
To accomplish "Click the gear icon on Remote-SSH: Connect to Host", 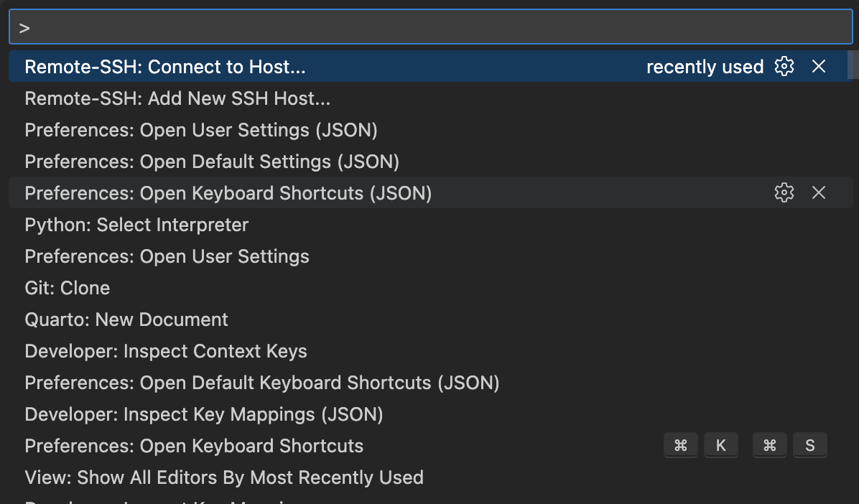I will 784,66.
